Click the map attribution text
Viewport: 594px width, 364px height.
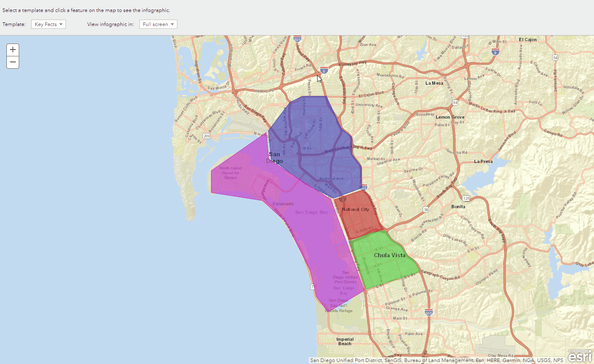[x=437, y=360]
